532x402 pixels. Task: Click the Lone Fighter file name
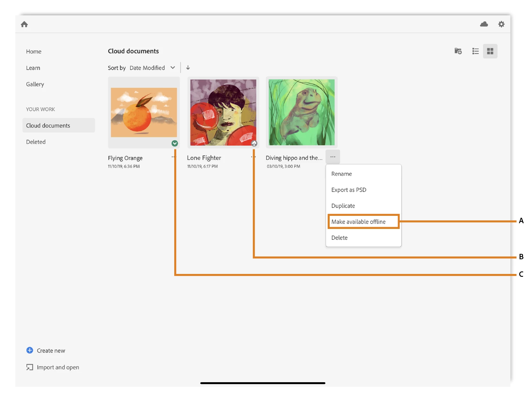[x=204, y=158]
